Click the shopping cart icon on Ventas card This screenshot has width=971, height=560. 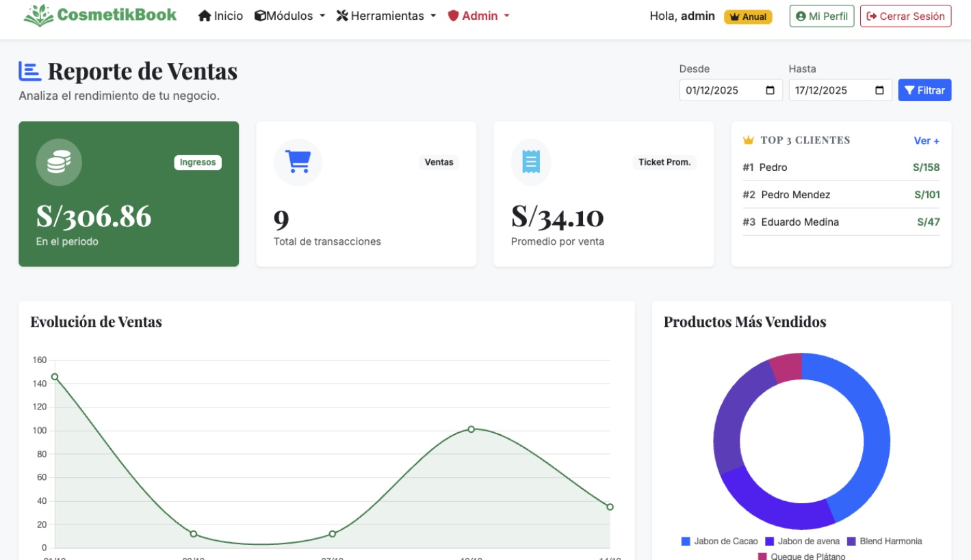pos(298,162)
